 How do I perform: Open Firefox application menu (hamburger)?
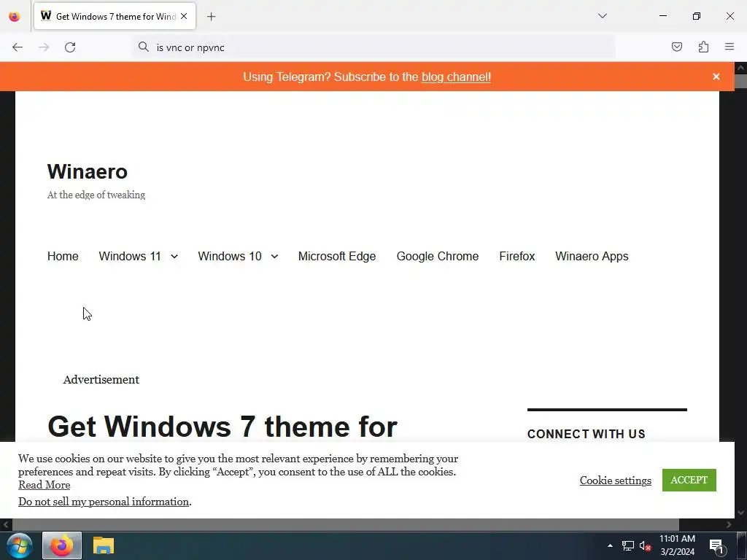[729, 47]
